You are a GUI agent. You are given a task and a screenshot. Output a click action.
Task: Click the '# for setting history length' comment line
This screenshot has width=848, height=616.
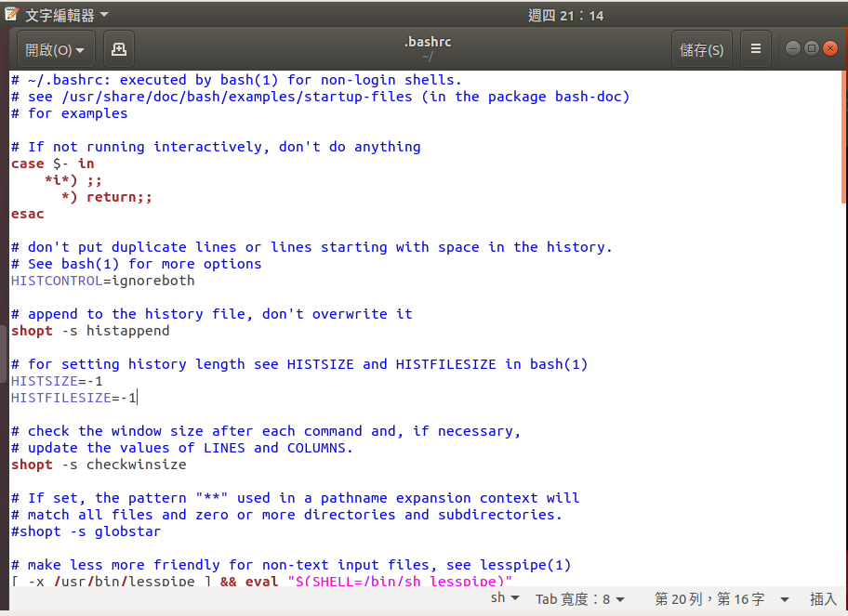click(x=299, y=364)
